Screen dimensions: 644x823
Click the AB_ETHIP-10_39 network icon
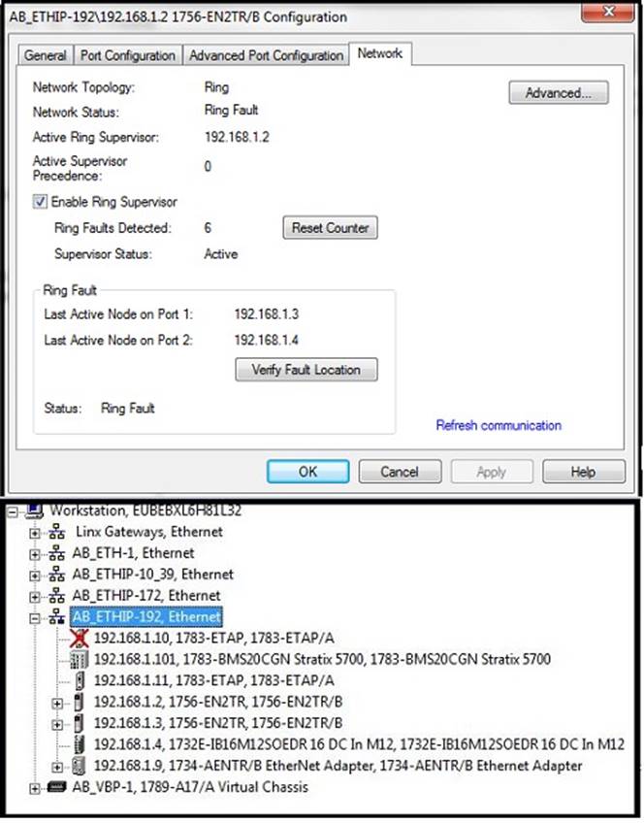(56, 575)
